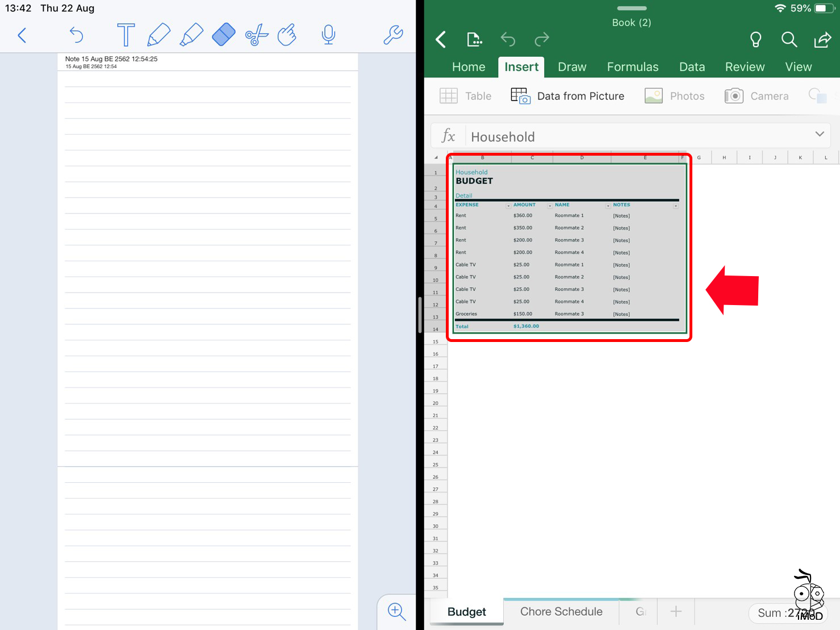840x630 pixels.
Task: Expand the formula bar with its chevron
Action: pos(820,134)
